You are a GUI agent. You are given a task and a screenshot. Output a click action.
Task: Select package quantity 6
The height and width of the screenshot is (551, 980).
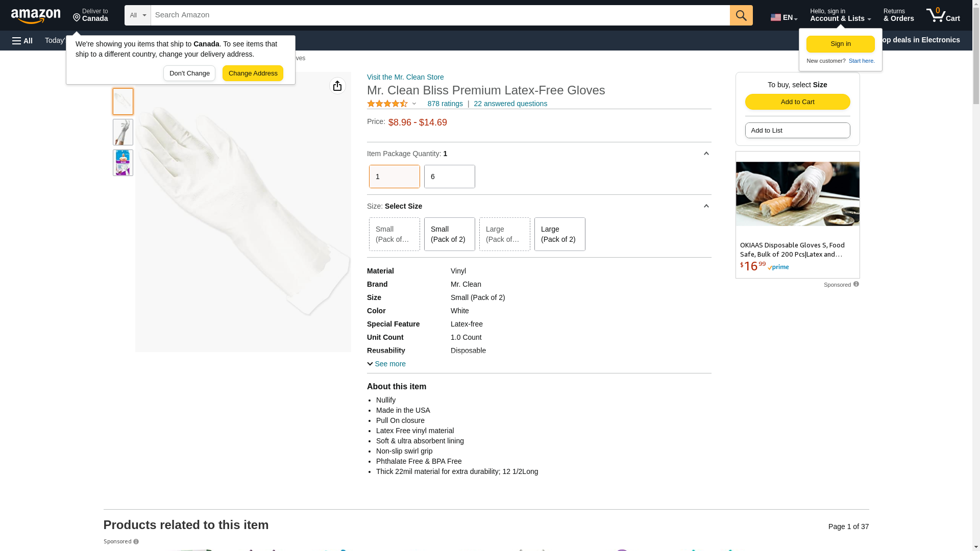449,177
